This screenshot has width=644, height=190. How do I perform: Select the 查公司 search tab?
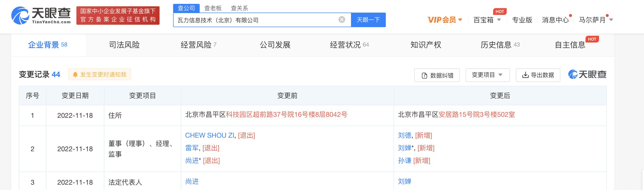pyautogui.click(x=186, y=8)
